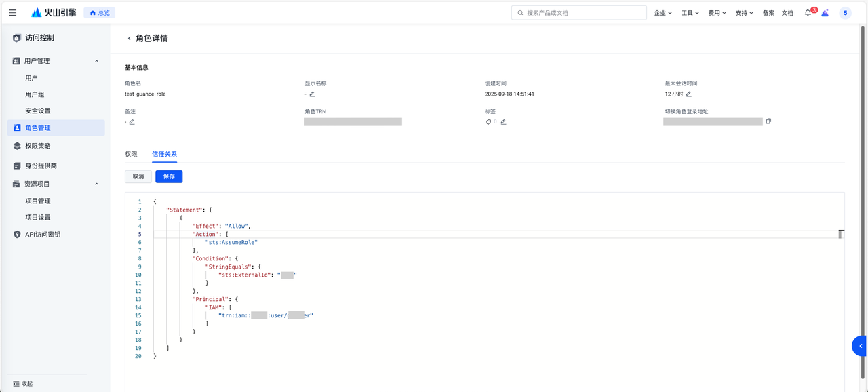Open the notification bell
868x392 pixels.
click(808, 13)
